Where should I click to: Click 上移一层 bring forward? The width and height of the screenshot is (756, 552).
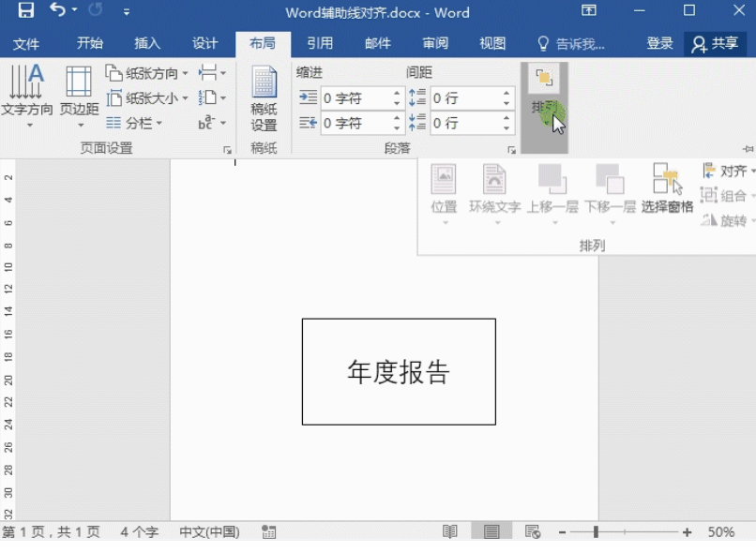tap(552, 195)
